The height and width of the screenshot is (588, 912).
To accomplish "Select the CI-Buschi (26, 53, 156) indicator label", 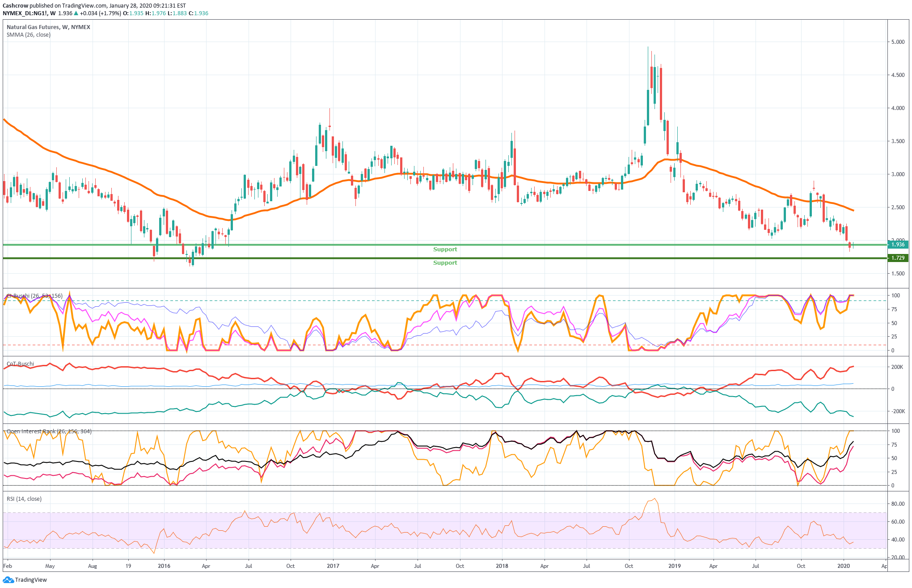I will point(34,296).
